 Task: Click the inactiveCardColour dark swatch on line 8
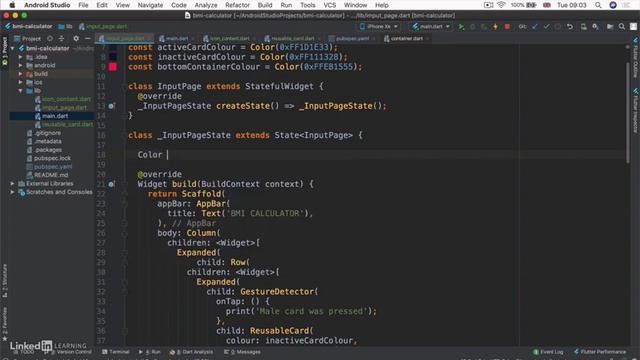pos(113,57)
